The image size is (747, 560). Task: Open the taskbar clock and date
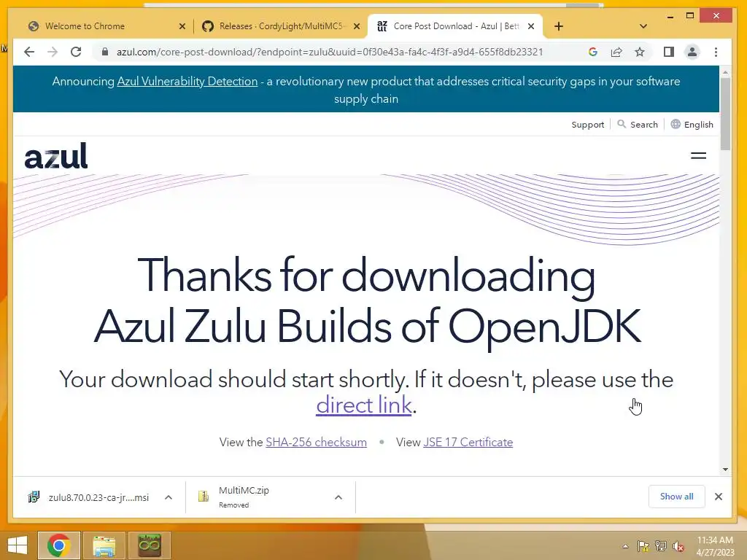[x=715, y=546]
